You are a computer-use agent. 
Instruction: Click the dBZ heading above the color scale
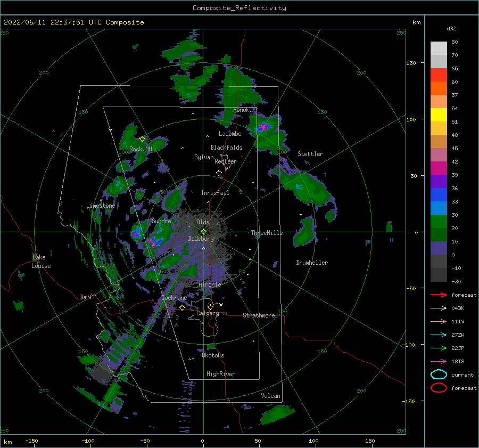click(451, 28)
